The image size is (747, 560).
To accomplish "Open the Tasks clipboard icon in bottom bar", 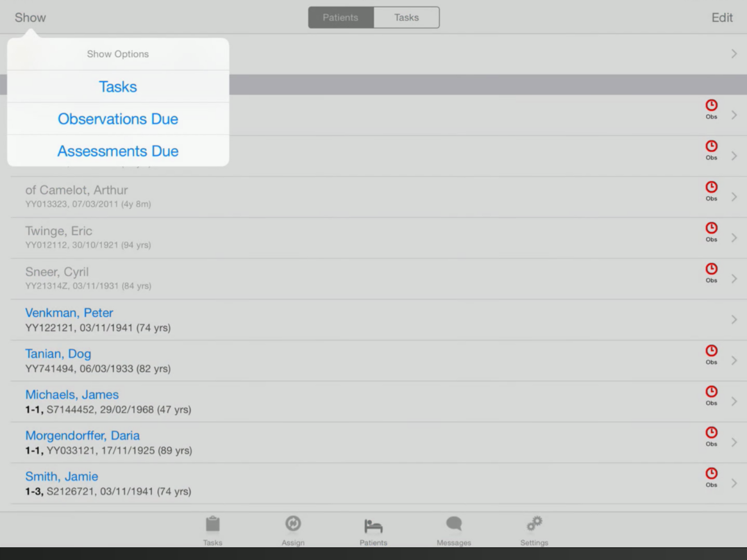I will pyautogui.click(x=213, y=525).
